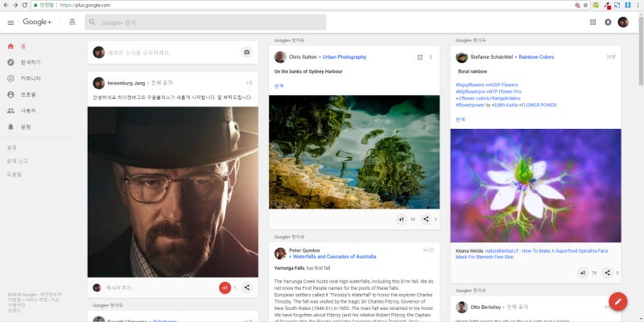The height and width of the screenshot is (322, 644).
Task: Open the Sydney Harbour reflection photo
Action: pos(354,152)
